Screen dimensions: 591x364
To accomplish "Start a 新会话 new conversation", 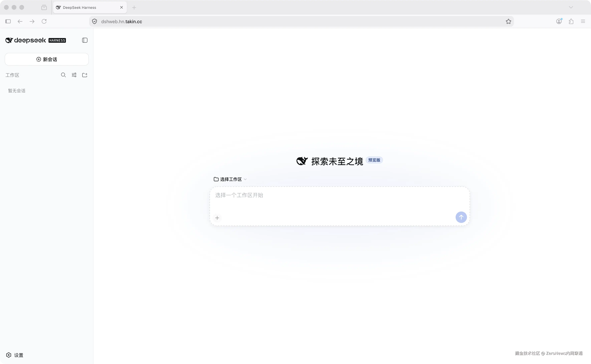I will 47,59.
